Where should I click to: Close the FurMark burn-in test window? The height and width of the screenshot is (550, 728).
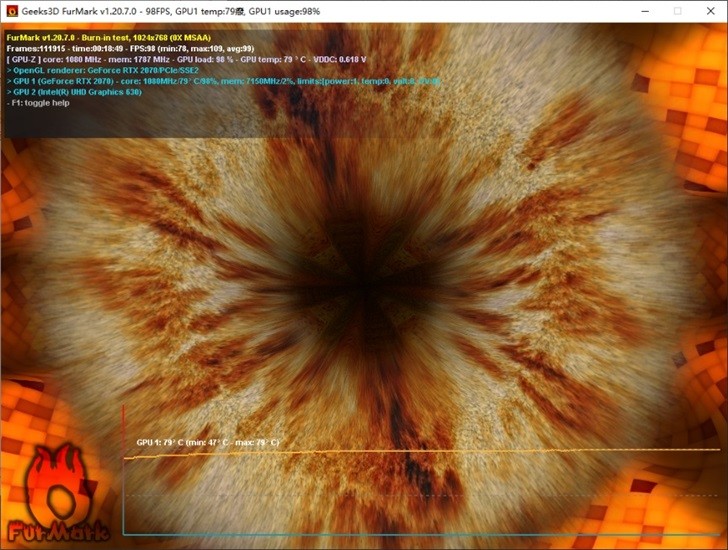point(710,11)
